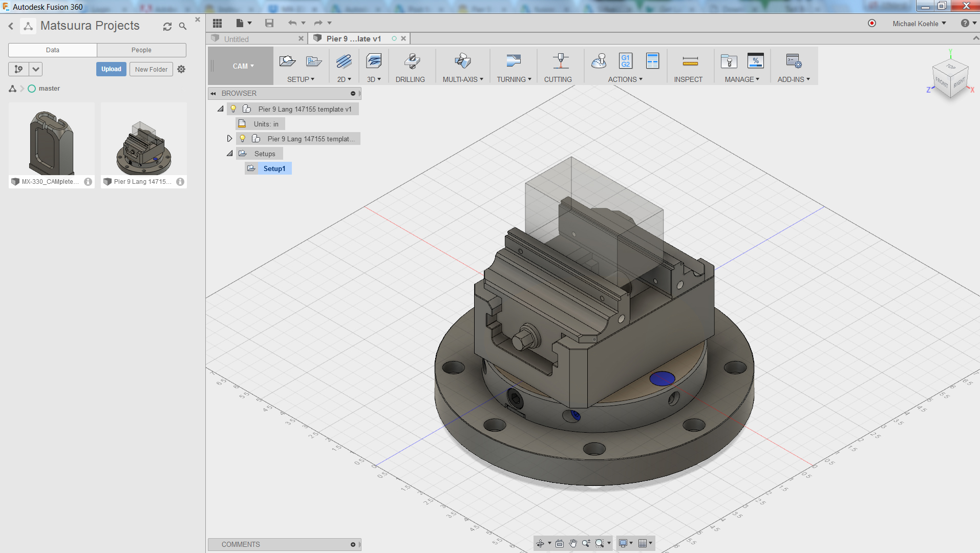Open the Tool Library icon in Manage
The width and height of the screenshot is (980, 553).
click(728, 61)
